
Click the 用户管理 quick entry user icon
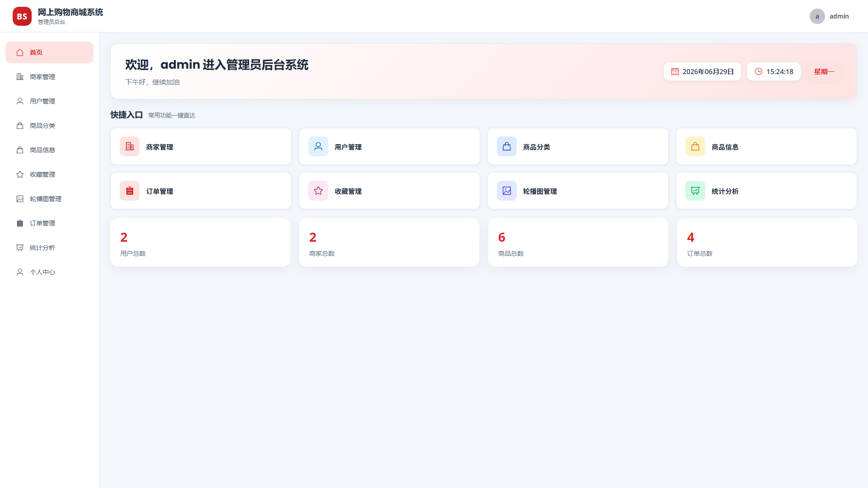318,146
